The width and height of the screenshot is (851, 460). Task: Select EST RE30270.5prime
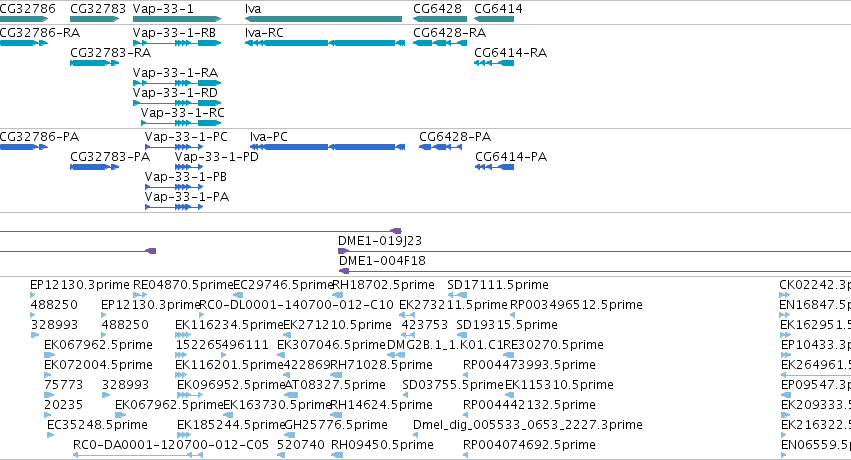coord(553,345)
